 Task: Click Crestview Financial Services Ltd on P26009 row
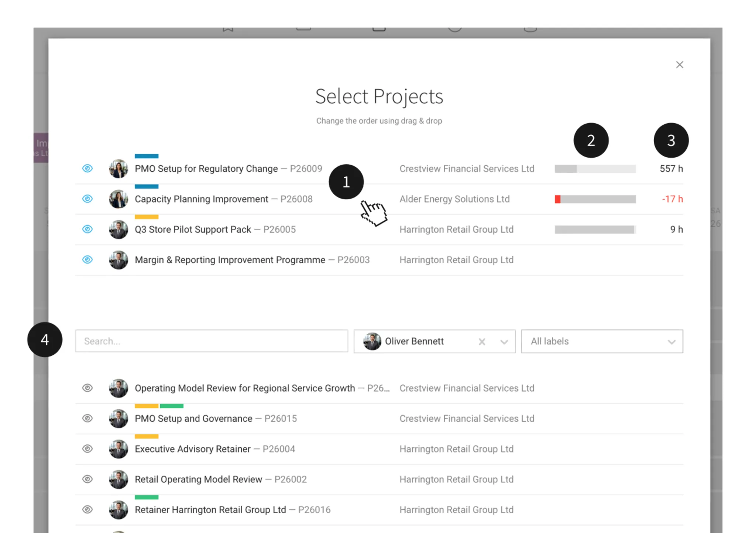[467, 169]
